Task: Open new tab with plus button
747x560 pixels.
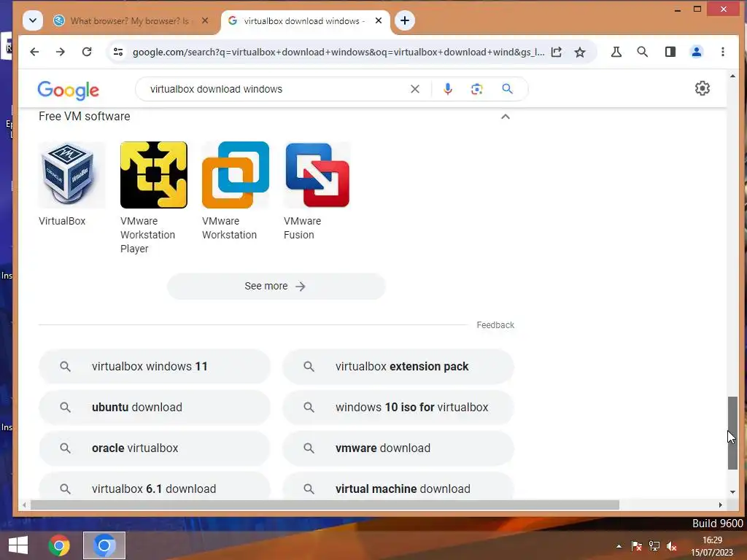Action: (x=404, y=20)
